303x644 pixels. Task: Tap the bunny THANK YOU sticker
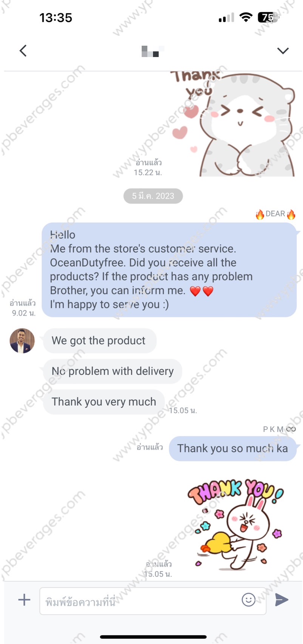pos(235,524)
